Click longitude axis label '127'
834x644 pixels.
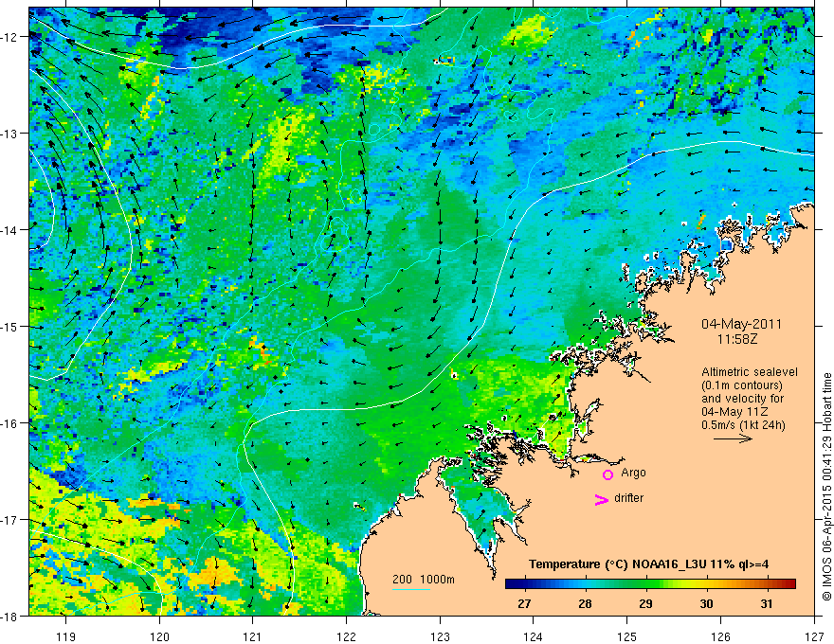point(814,636)
